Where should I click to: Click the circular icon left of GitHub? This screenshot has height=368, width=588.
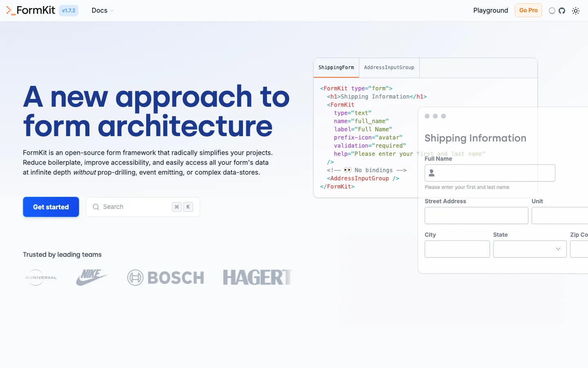click(552, 11)
